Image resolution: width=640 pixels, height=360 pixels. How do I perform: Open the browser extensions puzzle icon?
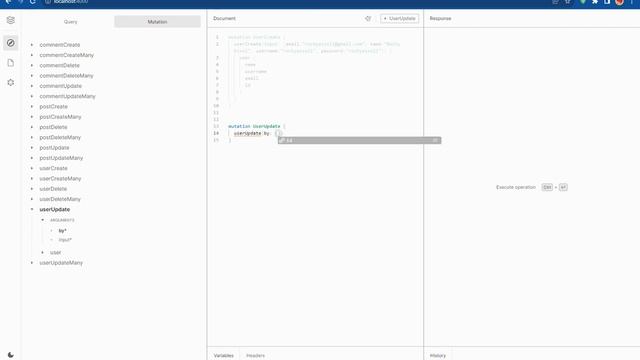[595, 2]
